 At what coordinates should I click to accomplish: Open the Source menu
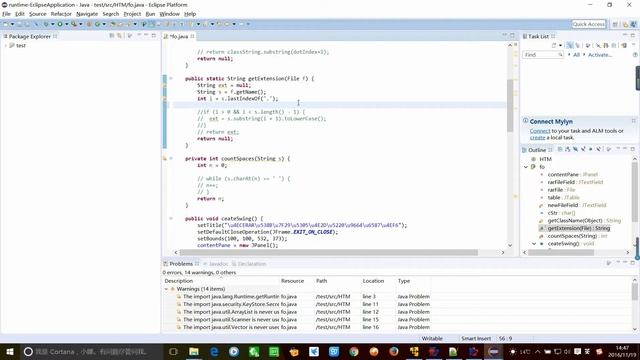[38, 14]
